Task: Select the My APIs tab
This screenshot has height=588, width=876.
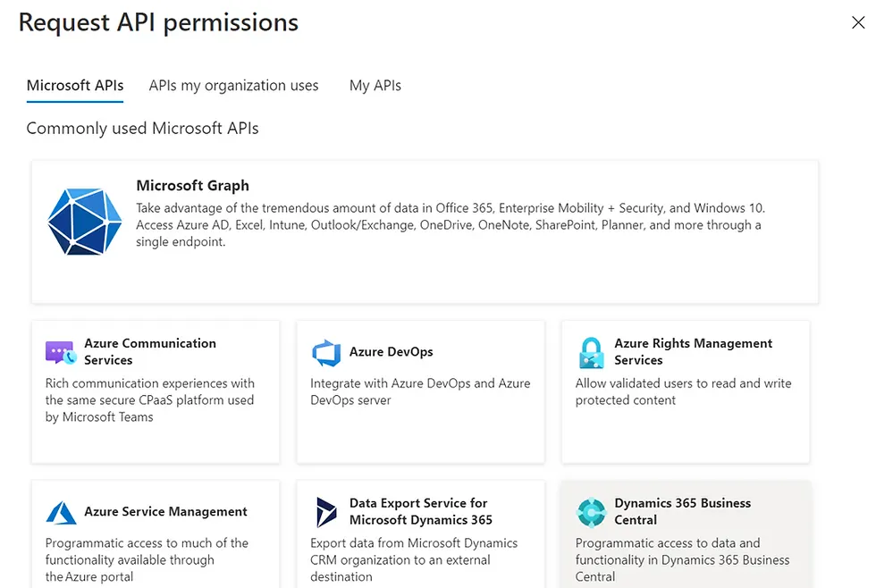Action: tap(375, 86)
